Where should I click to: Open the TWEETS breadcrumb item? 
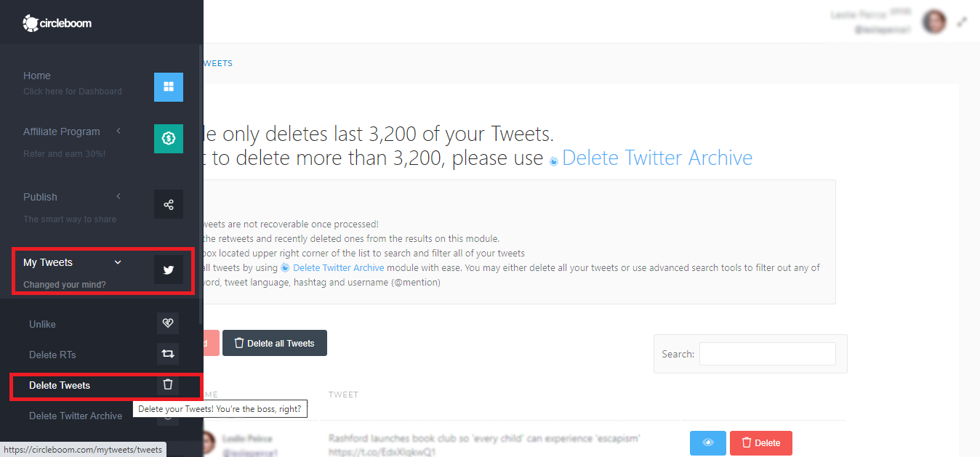click(217, 63)
